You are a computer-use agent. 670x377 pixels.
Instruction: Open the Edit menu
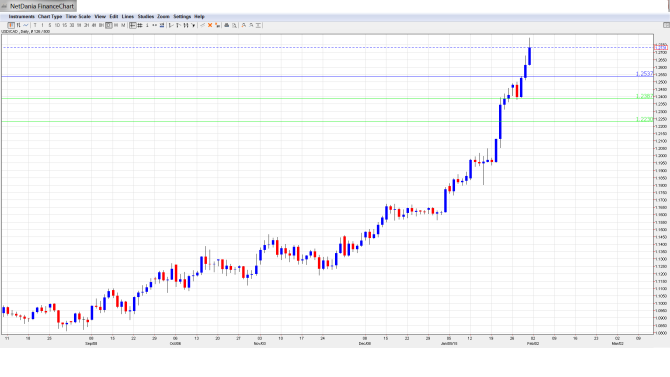(114, 16)
